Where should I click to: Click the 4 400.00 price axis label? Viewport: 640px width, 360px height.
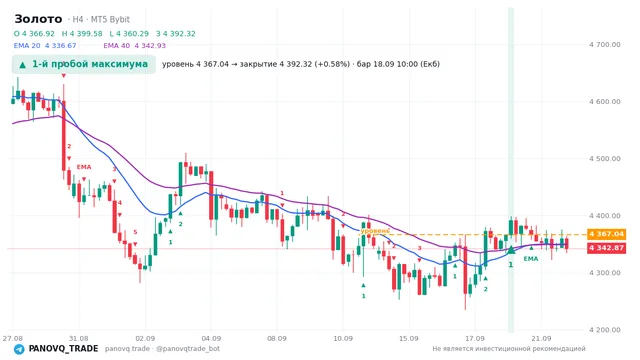click(x=604, y=216)
